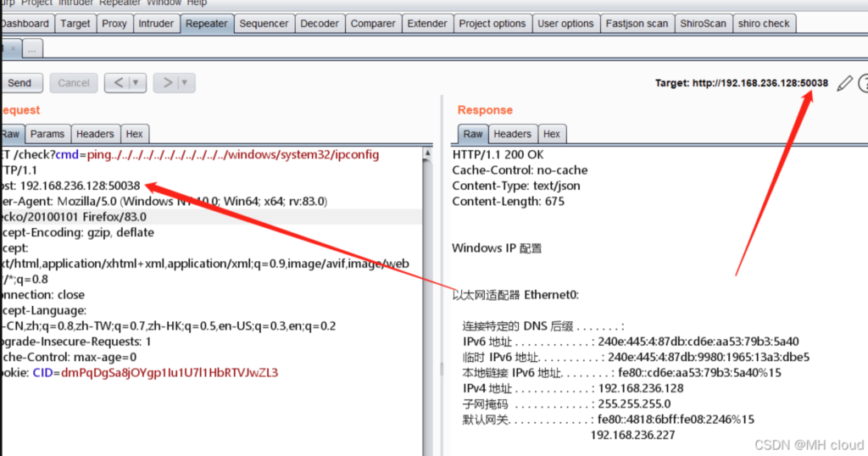Show response Hex view
The height and width of the screenshot is (456, 868).
551,134
